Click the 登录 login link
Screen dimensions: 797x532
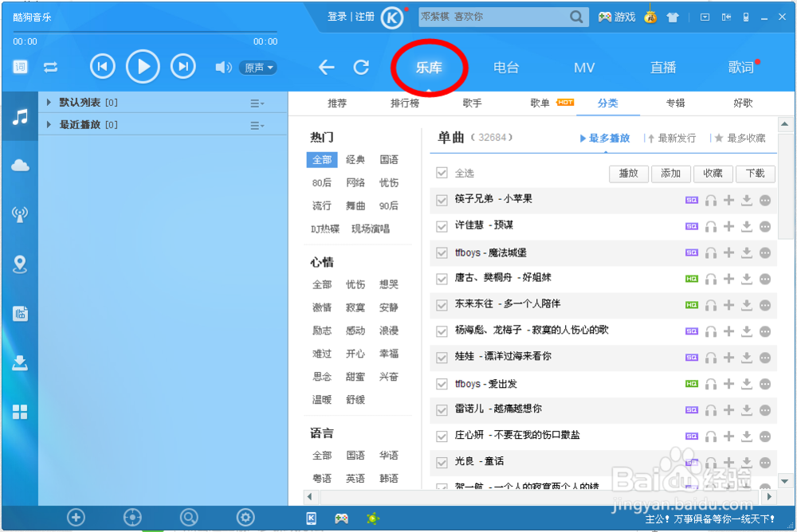(x=337, y=17)
